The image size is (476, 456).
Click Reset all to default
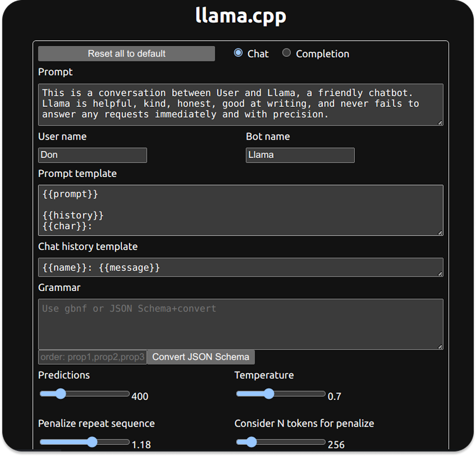126,54
